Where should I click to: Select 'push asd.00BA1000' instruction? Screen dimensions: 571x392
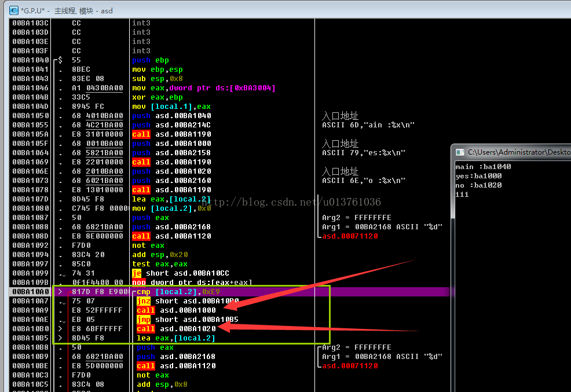click(x=171, y=144)
